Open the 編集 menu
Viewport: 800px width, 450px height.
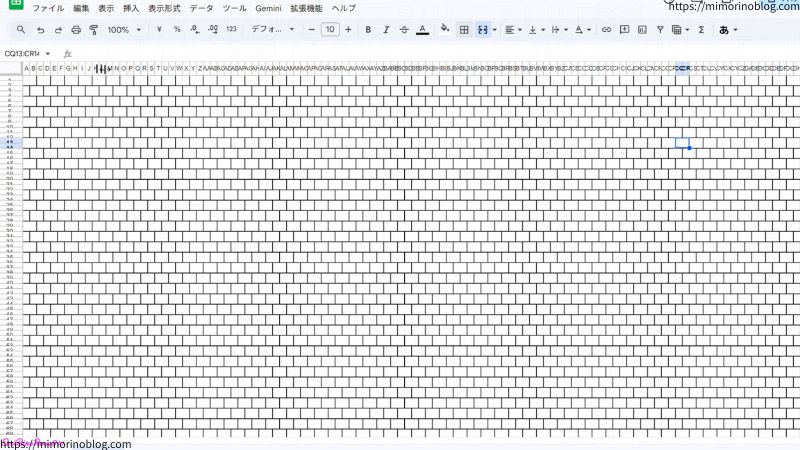click(81, 8)
